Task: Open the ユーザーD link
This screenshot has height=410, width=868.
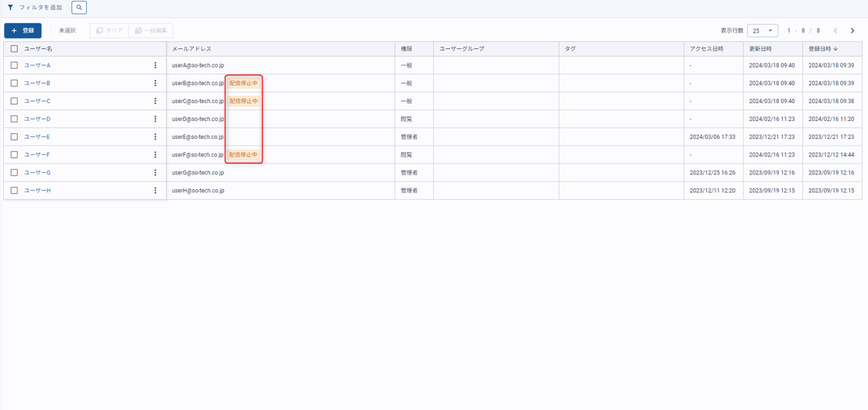Action: 37,119
